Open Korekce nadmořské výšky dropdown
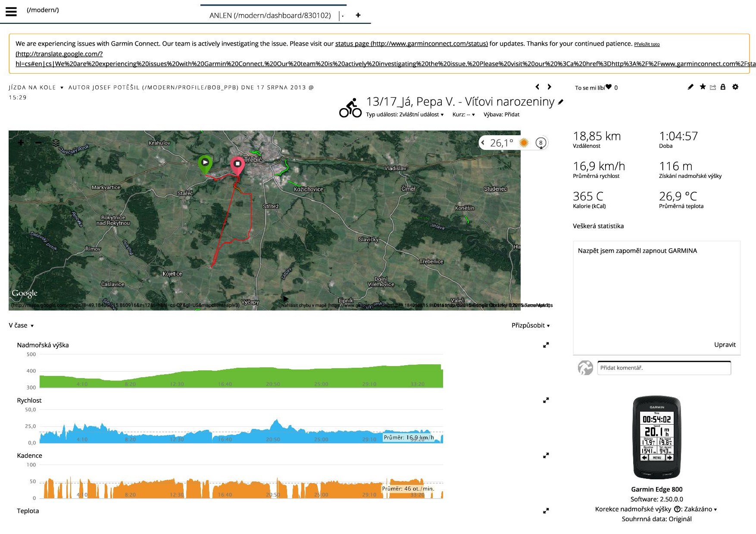The width and height of the screenshot is (756, 534). pyautogui.click(x=700, y=509)
